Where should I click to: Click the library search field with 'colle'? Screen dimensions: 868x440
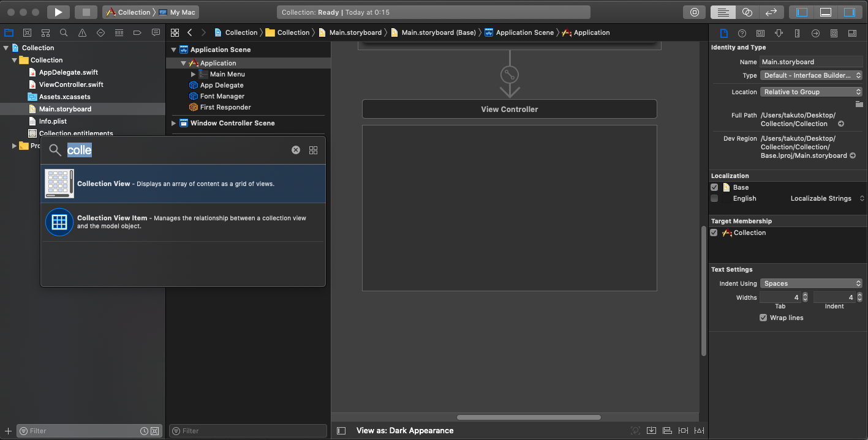tap(178, 150)
